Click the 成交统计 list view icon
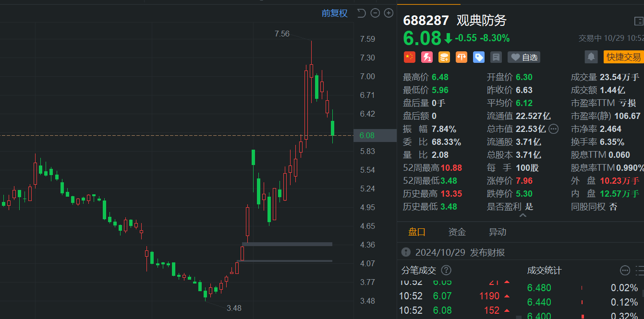The image size is (644, 319). tap(639, 271)
